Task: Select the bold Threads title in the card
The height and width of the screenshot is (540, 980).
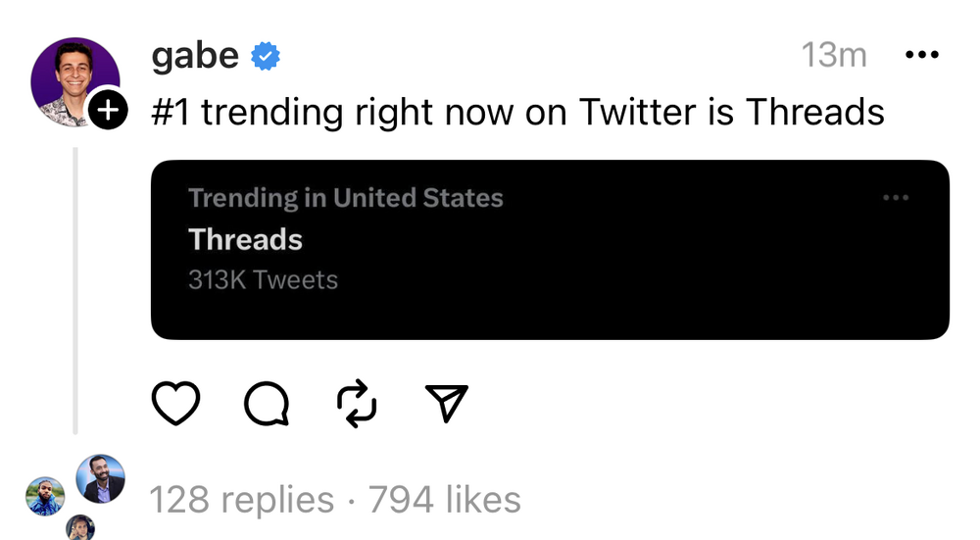Action: tap(245, 239)
